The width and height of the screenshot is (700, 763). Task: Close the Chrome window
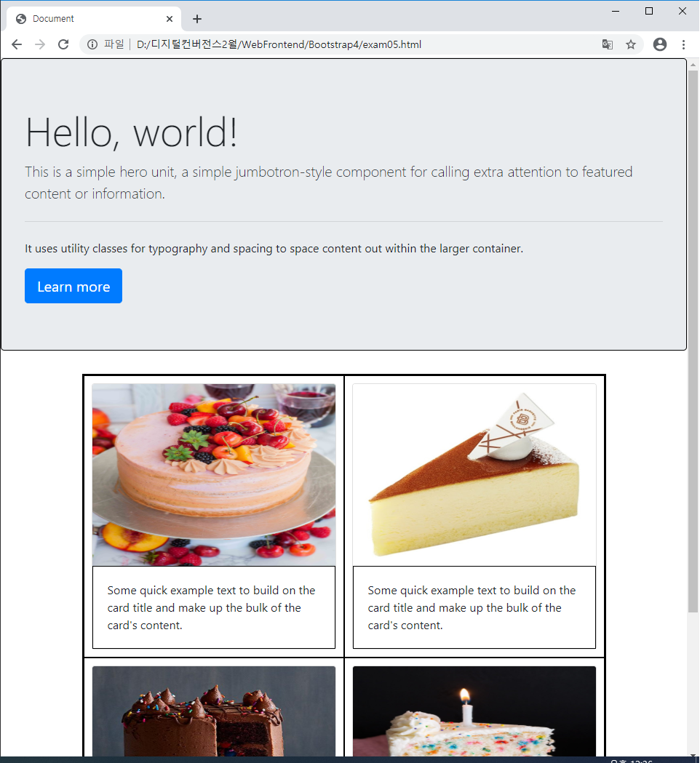(683, 11)
